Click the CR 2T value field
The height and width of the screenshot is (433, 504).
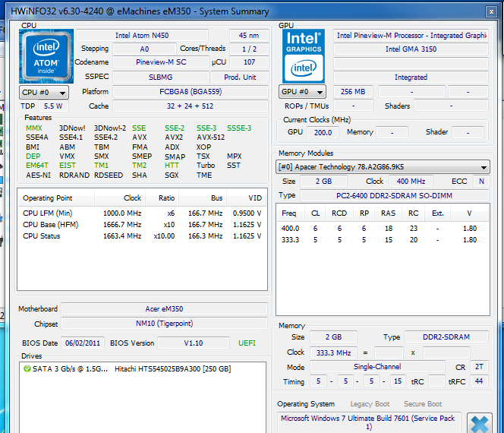tap(479, 367)
